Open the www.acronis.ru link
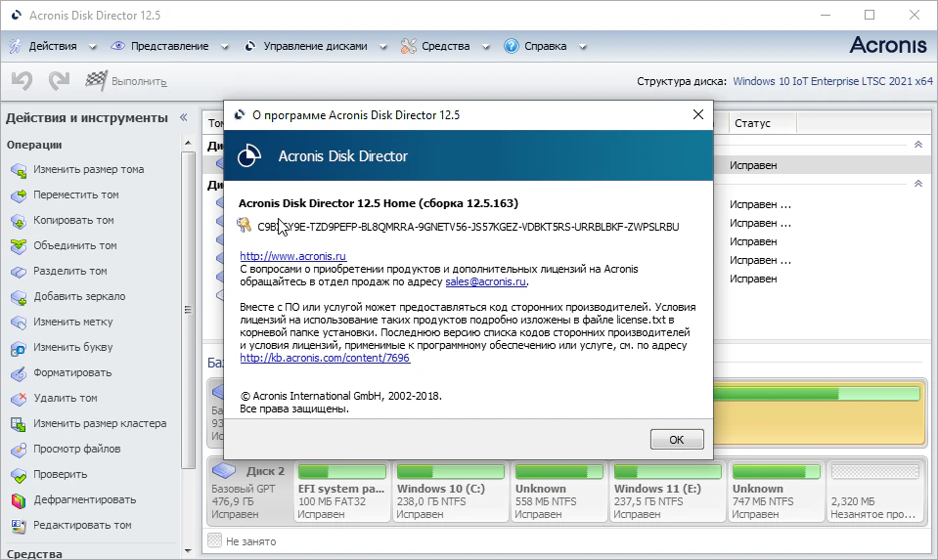The width and height of the screenshot is (938, 560). 280,256
